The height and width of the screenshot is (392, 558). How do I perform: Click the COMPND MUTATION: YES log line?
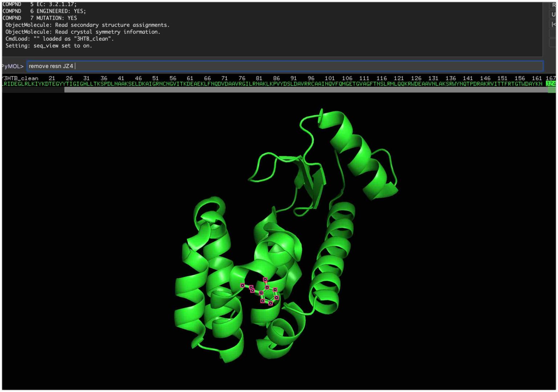39,18
